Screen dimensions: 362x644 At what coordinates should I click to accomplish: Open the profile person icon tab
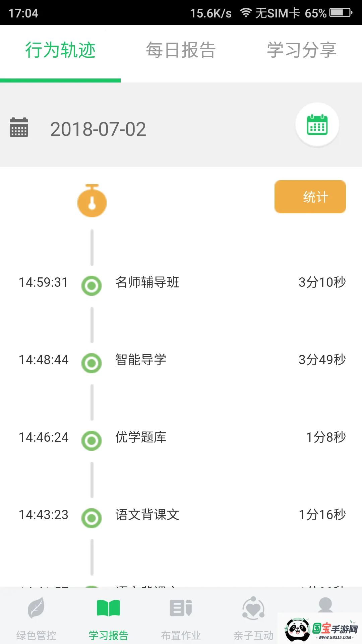coord(325,605)
